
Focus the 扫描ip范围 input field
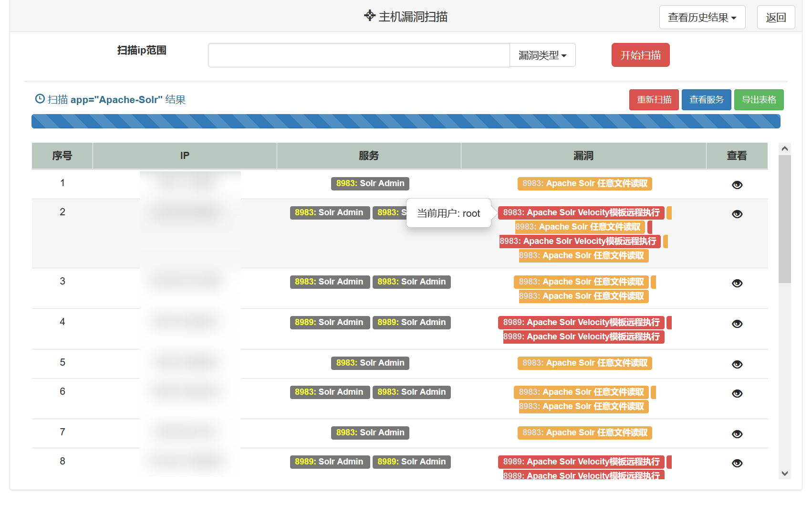[x=359, y=55]
